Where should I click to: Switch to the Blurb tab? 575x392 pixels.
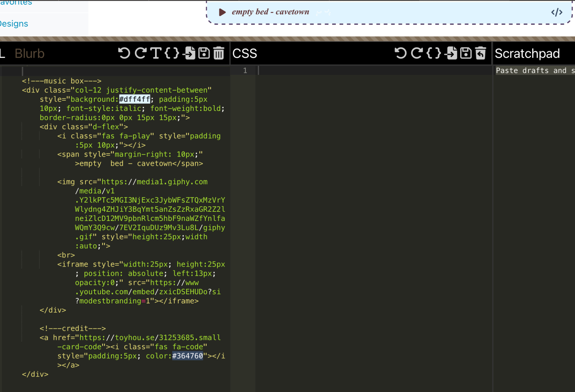[x=30, y=53]
